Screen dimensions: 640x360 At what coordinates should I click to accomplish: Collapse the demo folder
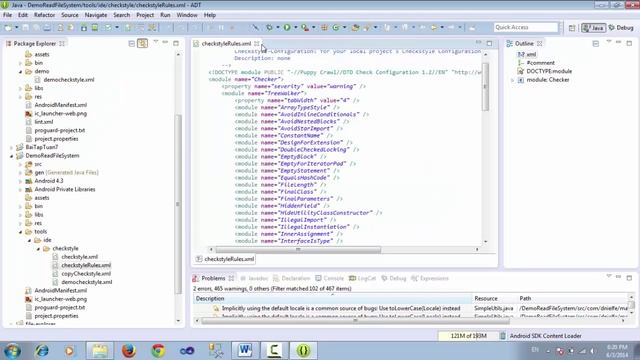20,71
